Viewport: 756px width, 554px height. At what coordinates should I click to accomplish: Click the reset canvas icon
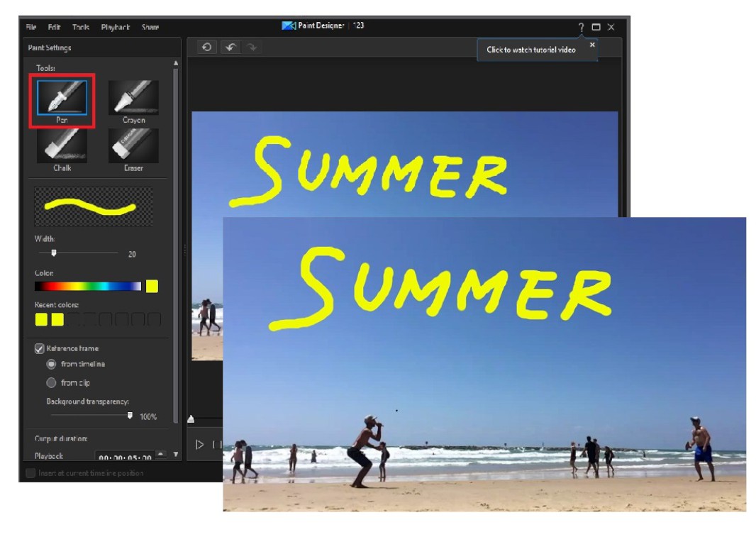coord(206,48)
